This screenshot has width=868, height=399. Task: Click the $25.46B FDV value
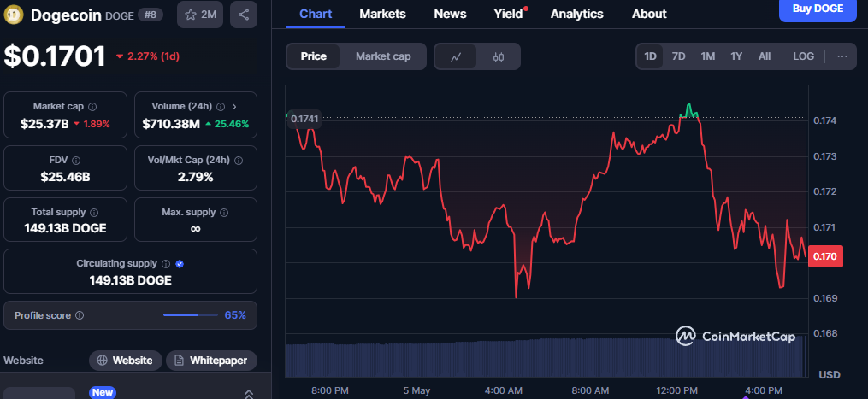65,178
